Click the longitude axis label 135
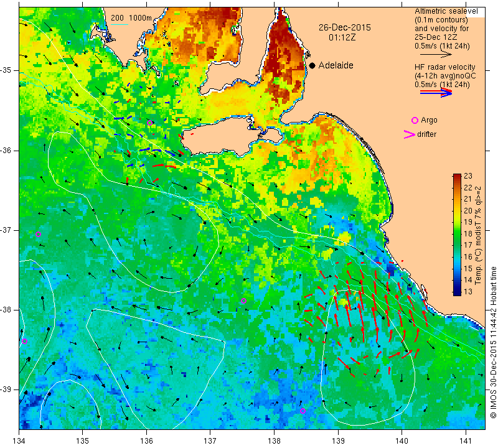The height and width of the screenshot is (448, 498). pyautogui.click(x=83, y=441)
